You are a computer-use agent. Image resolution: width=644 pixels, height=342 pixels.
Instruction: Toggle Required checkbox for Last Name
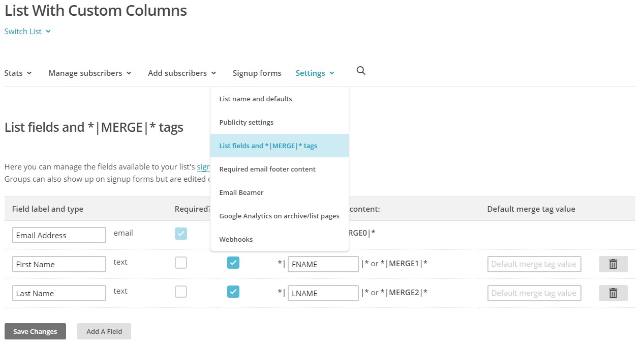pos(181,292)
